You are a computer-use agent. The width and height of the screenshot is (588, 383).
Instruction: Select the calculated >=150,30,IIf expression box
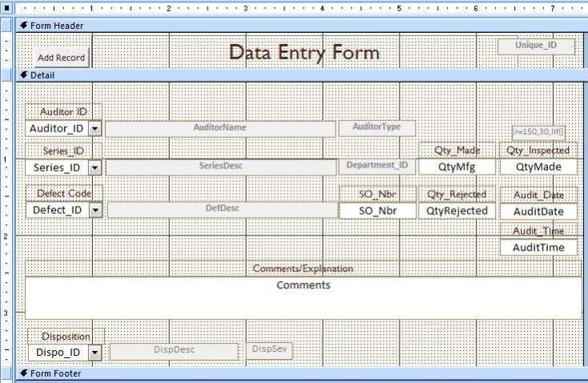coord(538,132)
